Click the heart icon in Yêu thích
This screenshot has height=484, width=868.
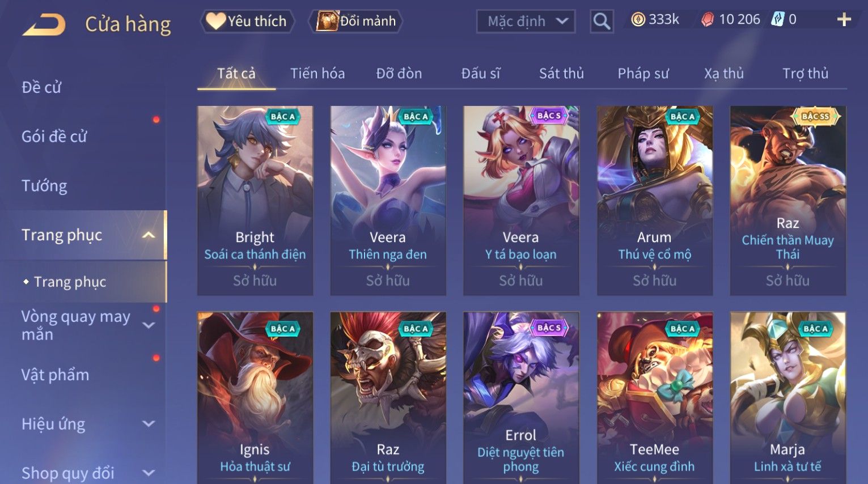tap(215, 21)
